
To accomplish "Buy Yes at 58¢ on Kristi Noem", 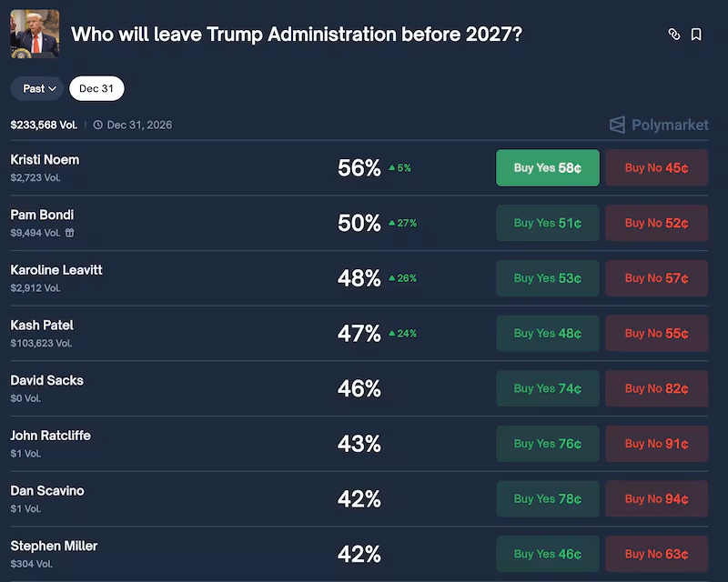I will [547, 167].
